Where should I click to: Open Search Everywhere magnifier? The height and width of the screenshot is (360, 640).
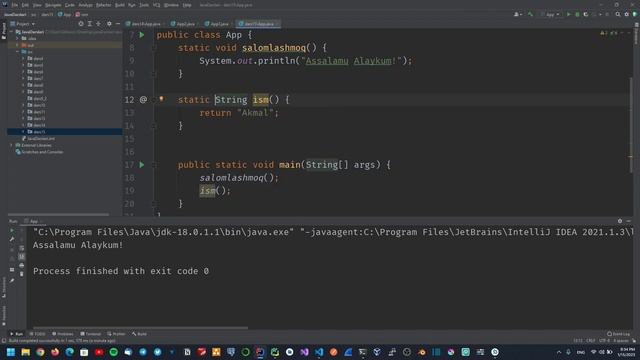click(618, 14)
